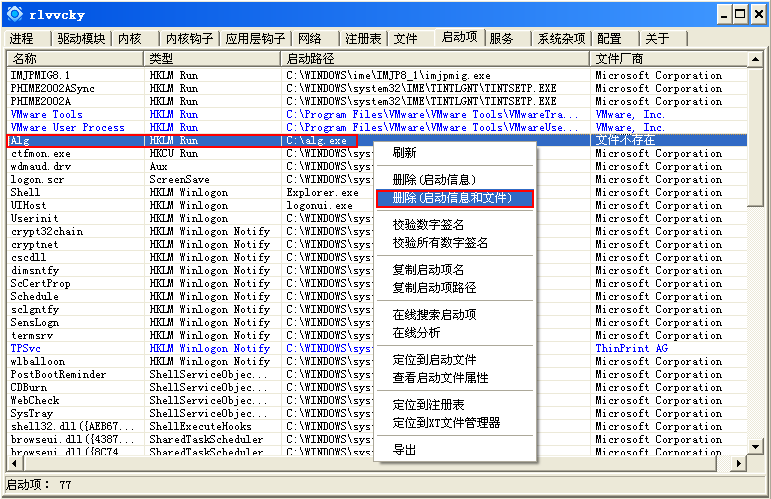771x499 pixels.
Task: Click 校验所有数字签名 menu entry
Action: point(440,243)
